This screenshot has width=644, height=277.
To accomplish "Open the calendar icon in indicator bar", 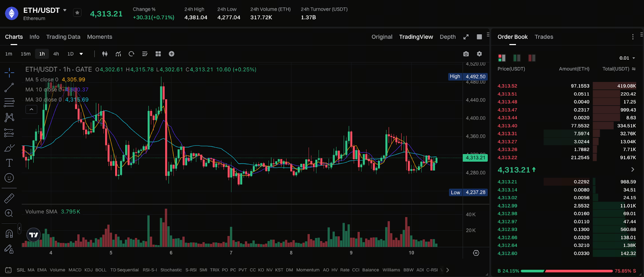I will coord(8,270).
